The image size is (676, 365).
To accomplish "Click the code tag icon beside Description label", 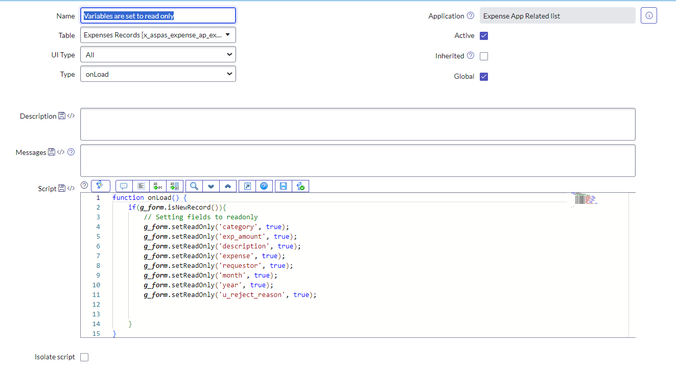I will click(x=71, y=115).
